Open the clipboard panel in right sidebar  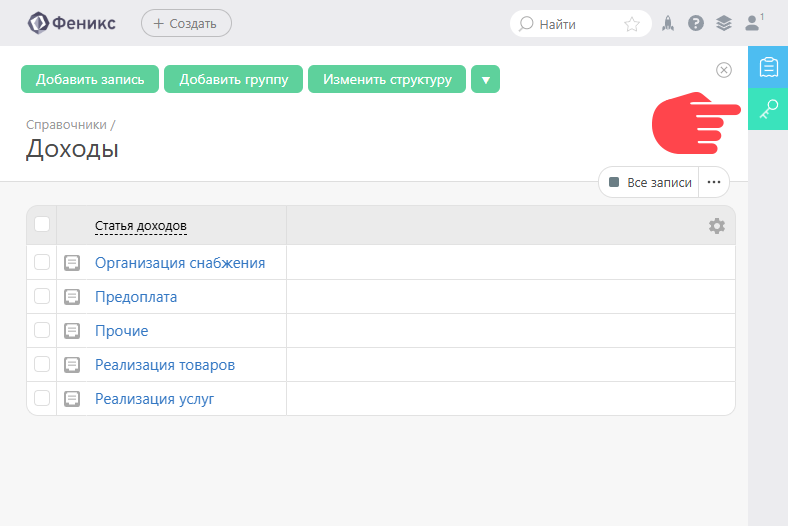768,67
